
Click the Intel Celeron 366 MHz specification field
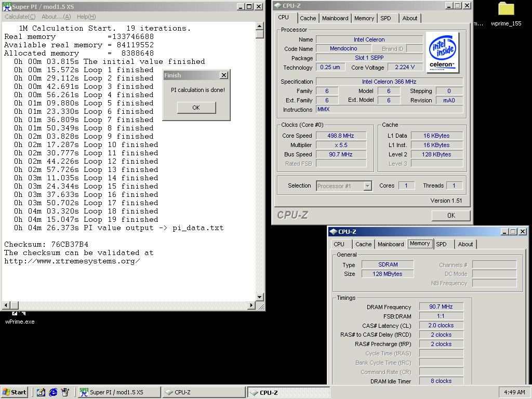[x=389, y=82]
